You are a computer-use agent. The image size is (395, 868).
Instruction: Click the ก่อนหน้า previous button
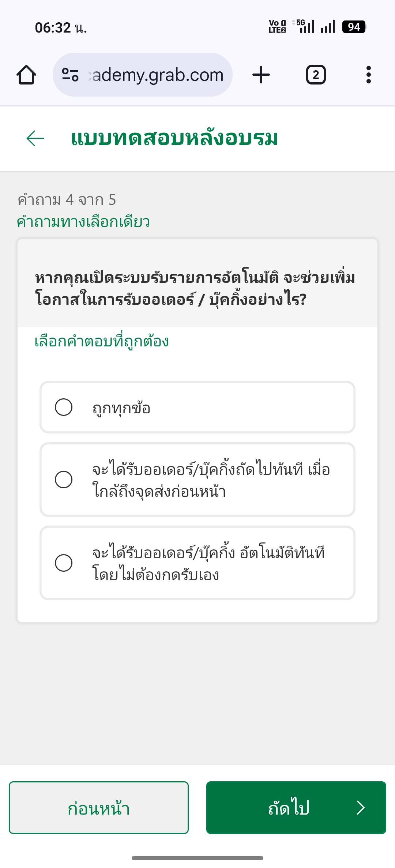pos(99,808)
